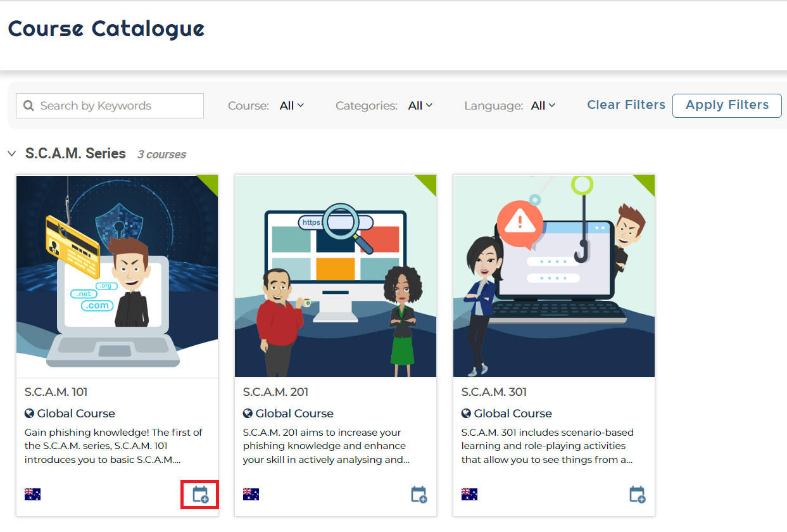Screen dimensions: 787x532
Task: Open the Course filter dropdown
Action: pyautogui.click(x=292, y=106)
